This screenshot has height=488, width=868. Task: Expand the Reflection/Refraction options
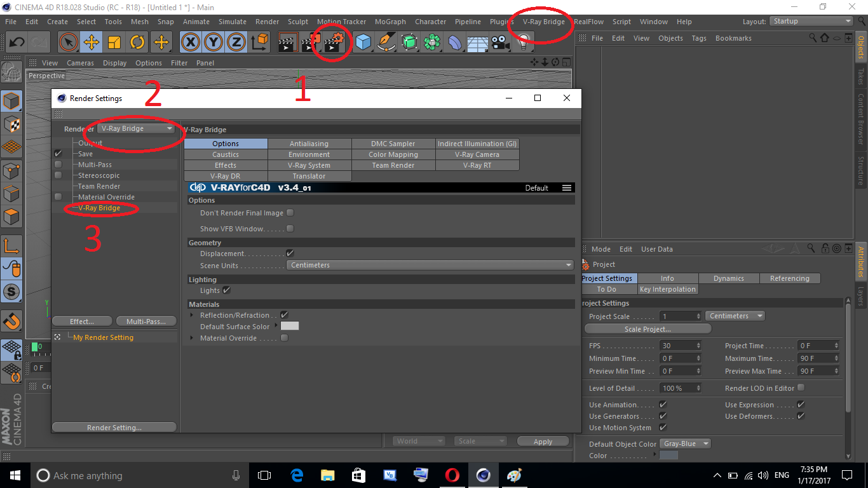(193, 315)
